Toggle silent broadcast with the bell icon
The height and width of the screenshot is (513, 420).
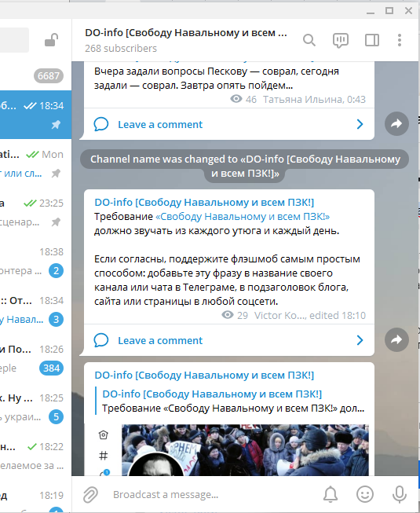[x=331, y=494]
